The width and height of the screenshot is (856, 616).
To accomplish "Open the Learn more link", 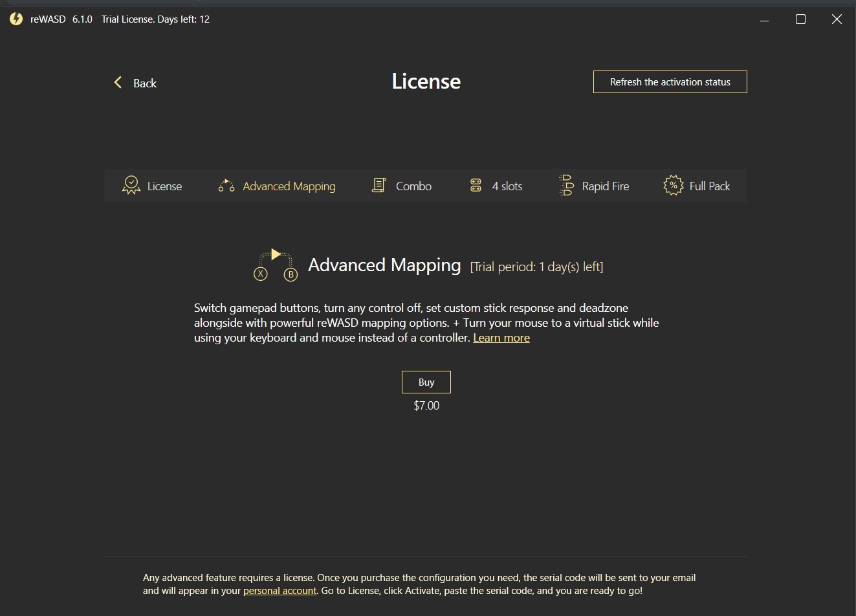I will 501,338.
